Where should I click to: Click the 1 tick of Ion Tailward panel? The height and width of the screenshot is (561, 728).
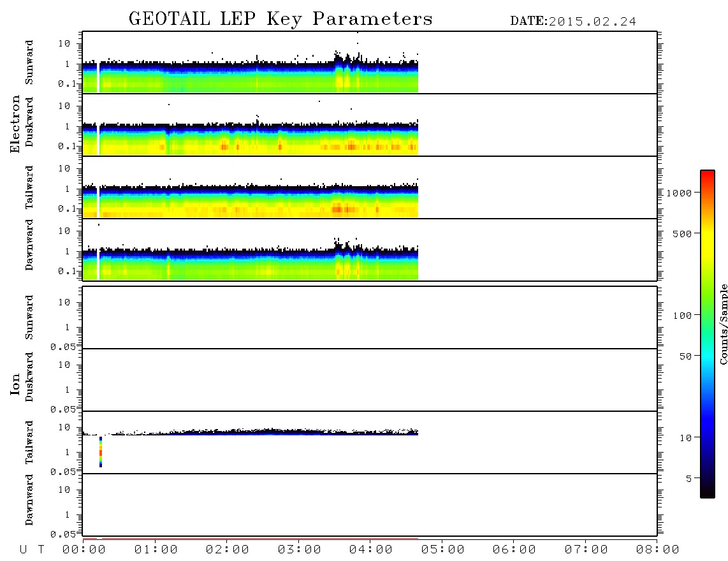pyautogui.click(x=68, y=453)
